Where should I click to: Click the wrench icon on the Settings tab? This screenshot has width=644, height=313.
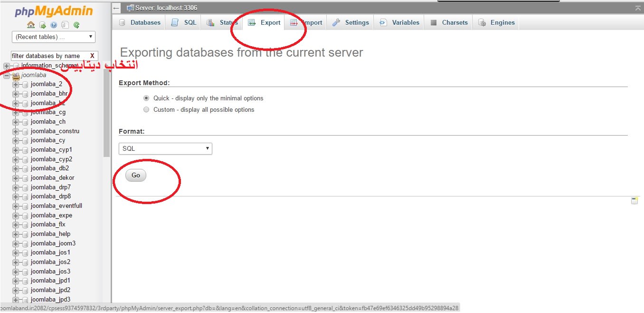335,22
